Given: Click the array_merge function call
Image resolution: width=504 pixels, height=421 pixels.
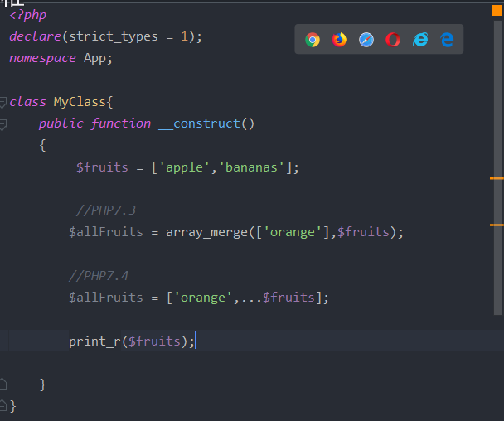Looking at the screenshot, I should (x=206, y=232).
